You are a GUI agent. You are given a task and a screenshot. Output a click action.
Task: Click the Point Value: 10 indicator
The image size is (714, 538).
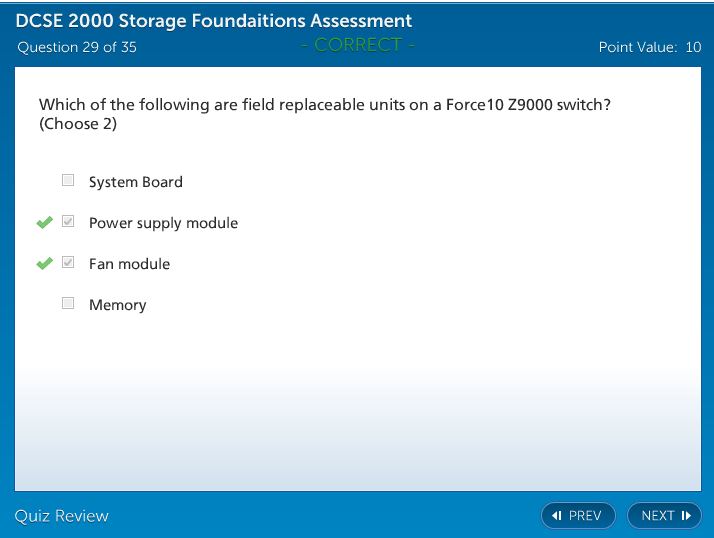tap(649, 47)
